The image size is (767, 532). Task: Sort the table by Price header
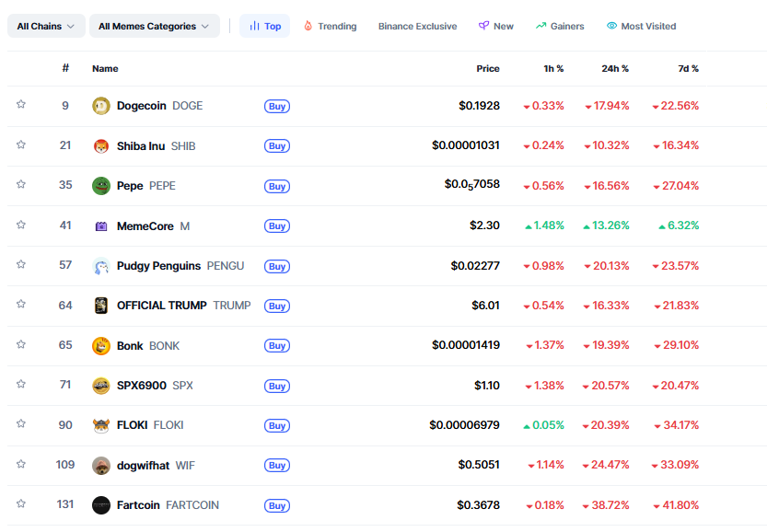click(488, 68)
